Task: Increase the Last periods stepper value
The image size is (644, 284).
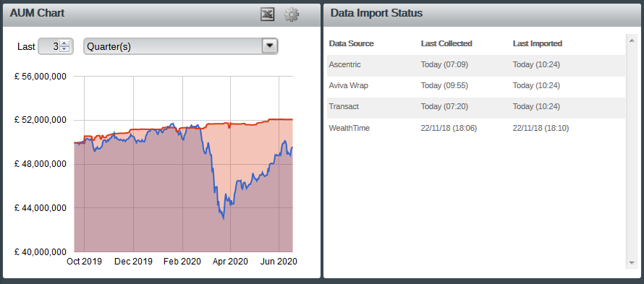Action: pyautogui.click(x=64, y=43)
